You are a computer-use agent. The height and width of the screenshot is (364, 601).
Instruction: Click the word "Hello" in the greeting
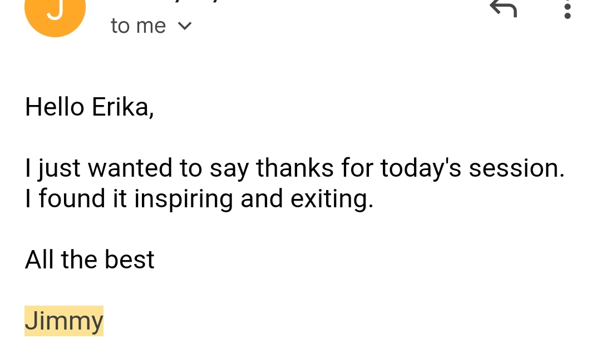point(55,107)
